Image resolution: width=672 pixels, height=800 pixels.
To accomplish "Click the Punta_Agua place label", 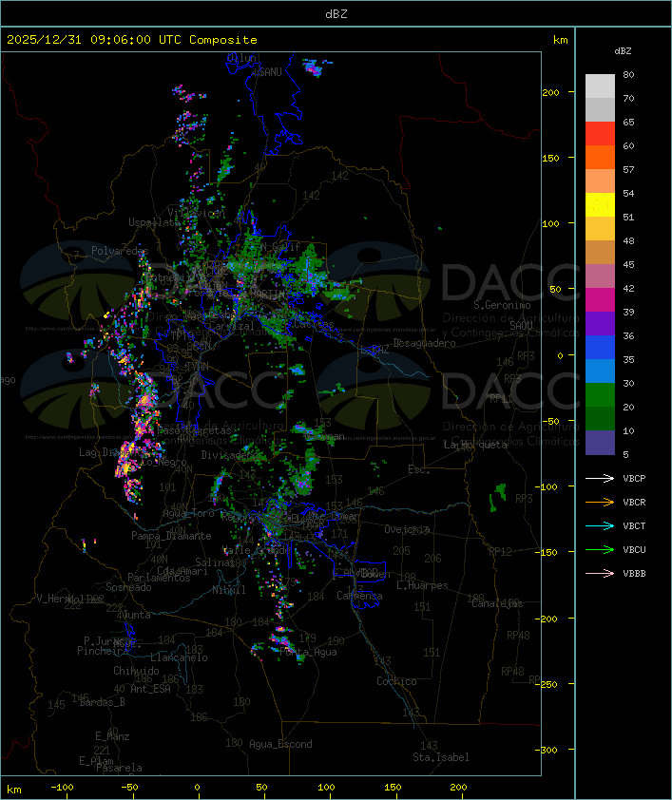I will 308,652.
